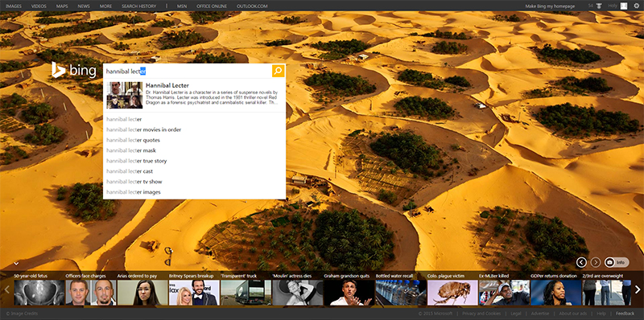Image resolution: width=644 pixels, height=320 pixels.
Task: Open 'GOPer returns donation' news thumbnail
Action: coord(555,292)
